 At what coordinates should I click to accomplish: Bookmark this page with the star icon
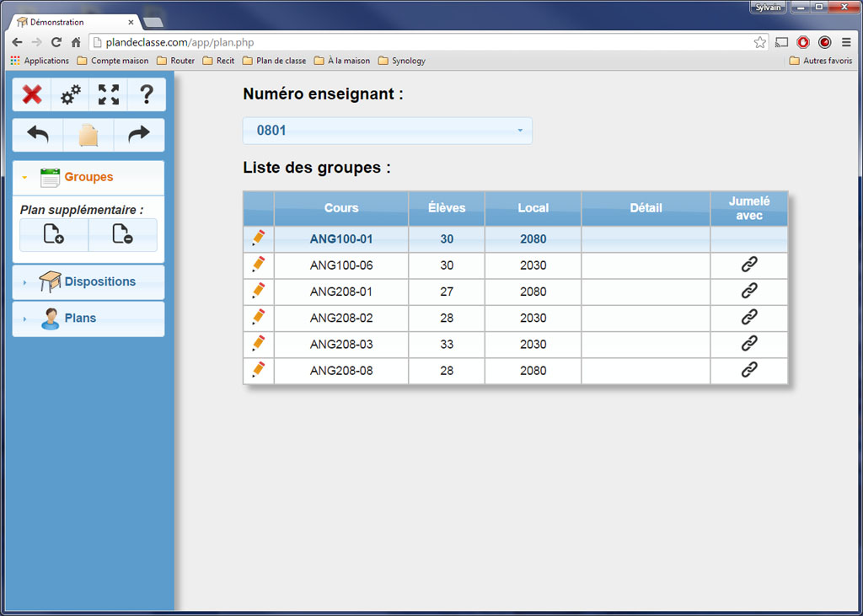tap(759, 42)
